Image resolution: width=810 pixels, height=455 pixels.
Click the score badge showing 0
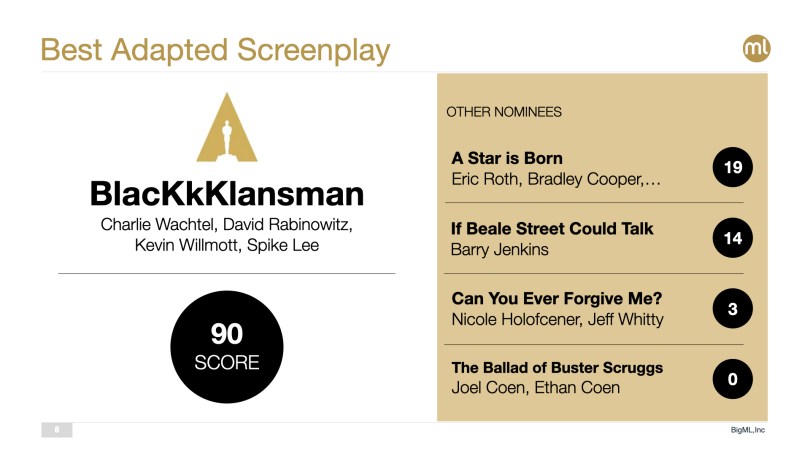pyautogui.click(x=732, y=378)
